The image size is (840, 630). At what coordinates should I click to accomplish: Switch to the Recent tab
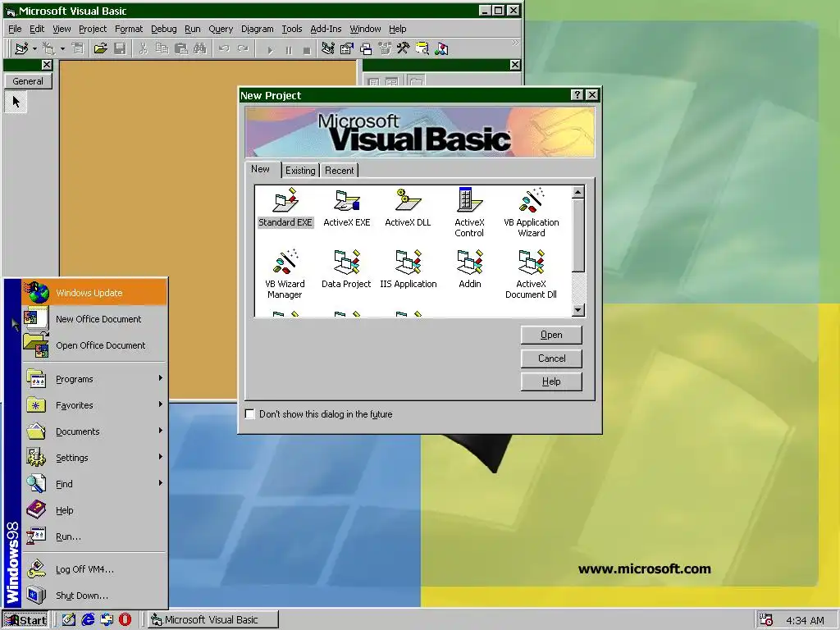tap(339, 171)
